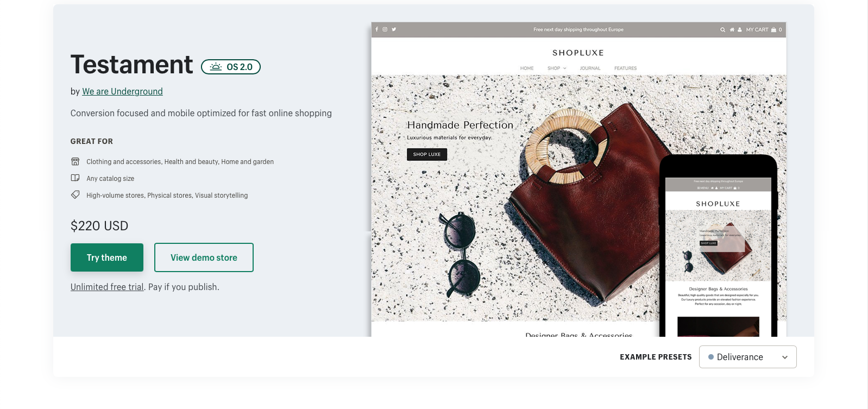
Task: Expand the SHOP menu in preview
Action: (557, 68)
